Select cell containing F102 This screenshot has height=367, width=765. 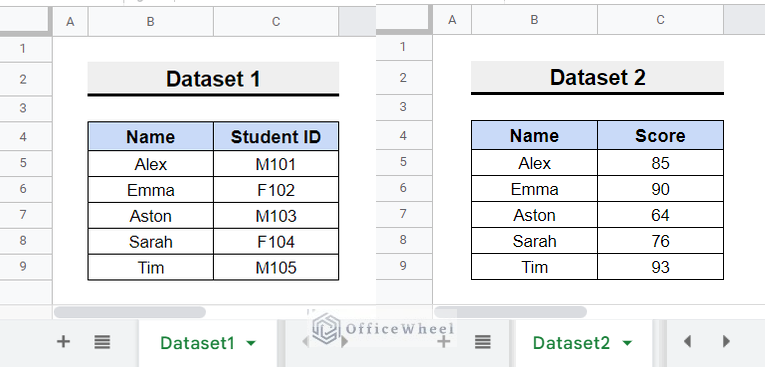276,190
